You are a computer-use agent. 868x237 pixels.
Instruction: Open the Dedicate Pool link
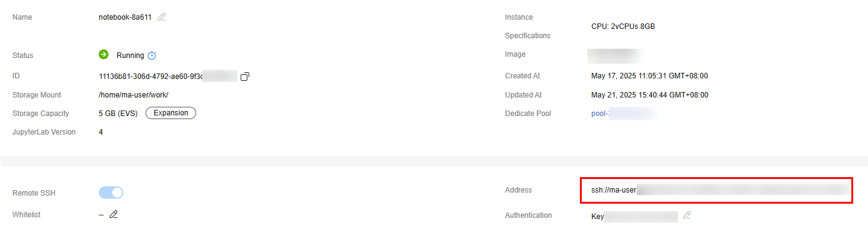622,114
